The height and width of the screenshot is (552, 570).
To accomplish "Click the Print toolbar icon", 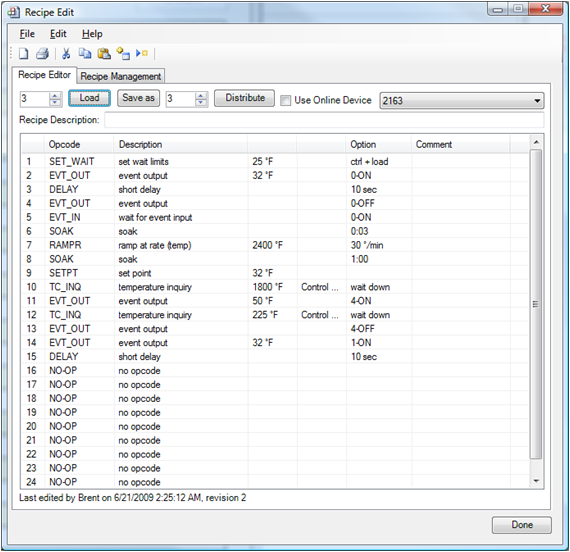I will 43,54.
